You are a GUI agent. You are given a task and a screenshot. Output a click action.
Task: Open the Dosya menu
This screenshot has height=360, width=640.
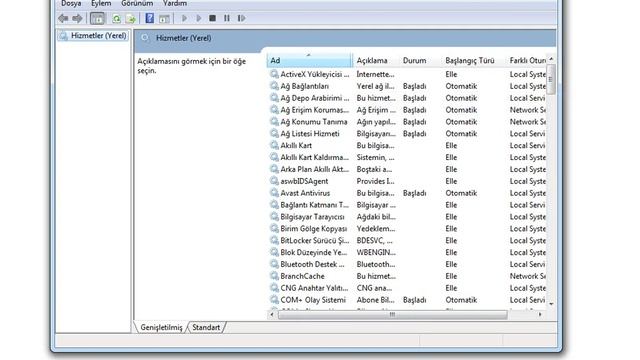coord(71,3)
